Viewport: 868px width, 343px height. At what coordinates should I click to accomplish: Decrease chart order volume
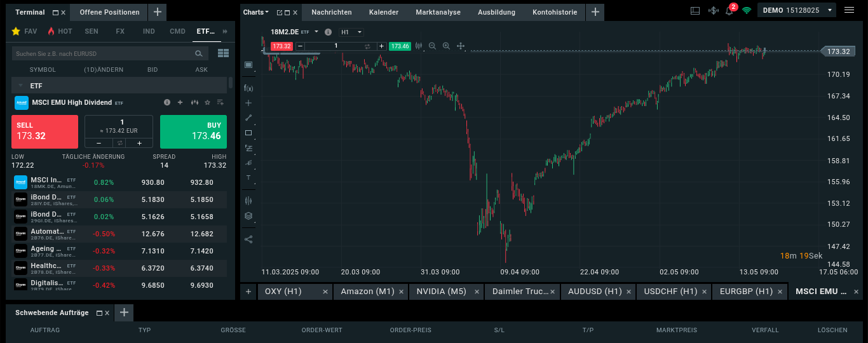click(300, 46)
